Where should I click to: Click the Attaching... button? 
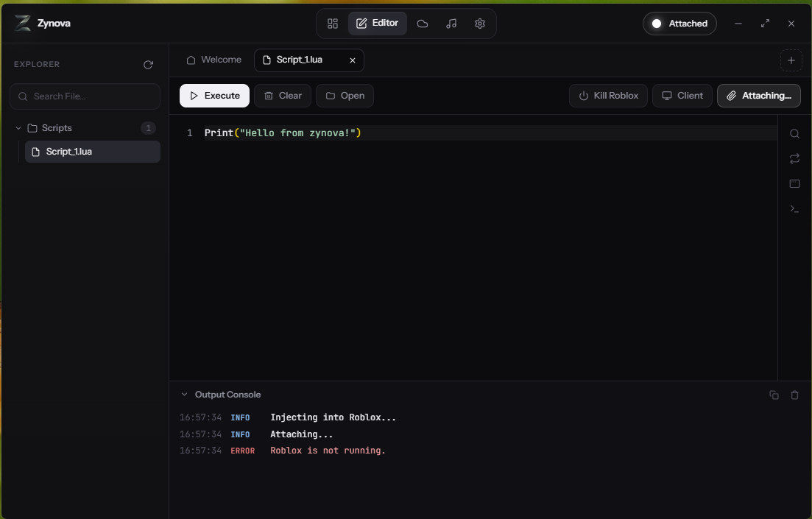759,96
